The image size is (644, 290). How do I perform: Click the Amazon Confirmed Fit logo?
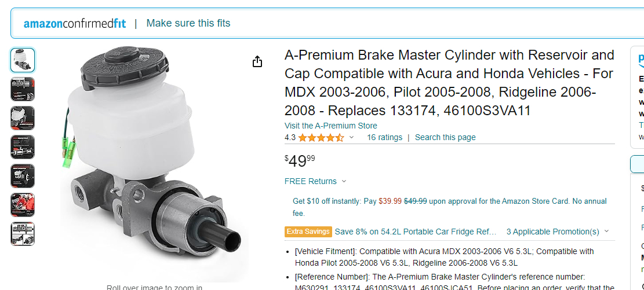75,24
